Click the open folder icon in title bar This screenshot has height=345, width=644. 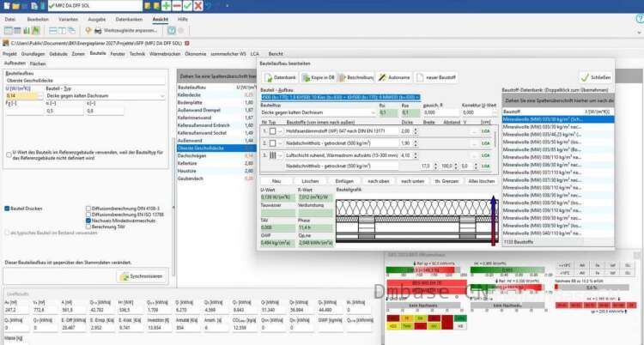pos(15,6)
